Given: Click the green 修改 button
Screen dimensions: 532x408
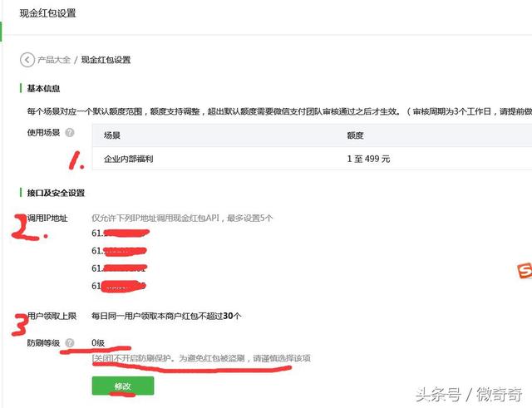Looking at the screenshot, I should point(123,386).
